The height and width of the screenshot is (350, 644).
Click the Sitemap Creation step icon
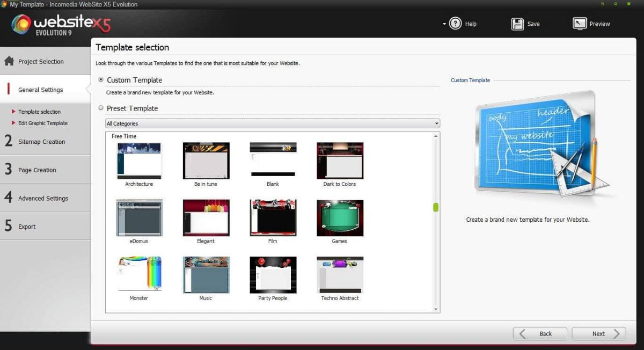(8, 141)
